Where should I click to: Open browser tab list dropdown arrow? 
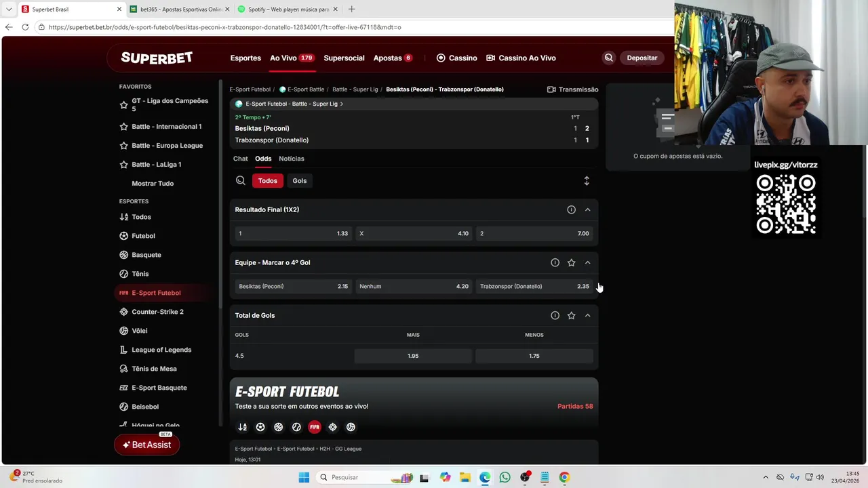pyautogui.click(x=9, y=9)
